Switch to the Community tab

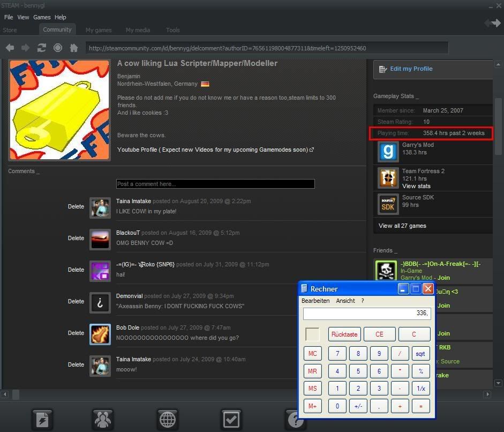[57, 29]
